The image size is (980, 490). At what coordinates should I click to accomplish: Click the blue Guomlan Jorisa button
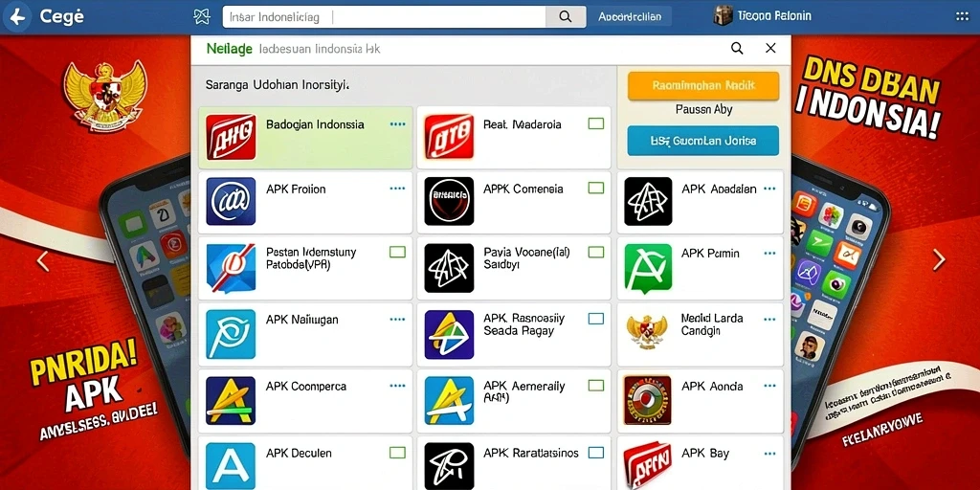point(703,141)
